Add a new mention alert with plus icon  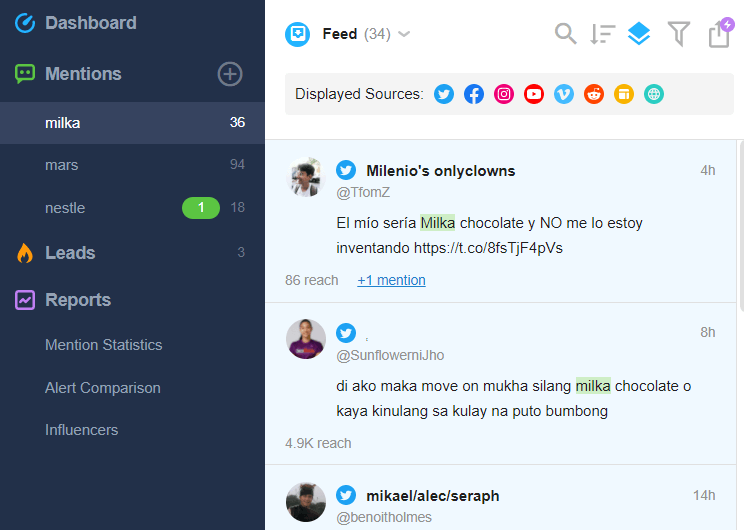click(x=230, y=74)
